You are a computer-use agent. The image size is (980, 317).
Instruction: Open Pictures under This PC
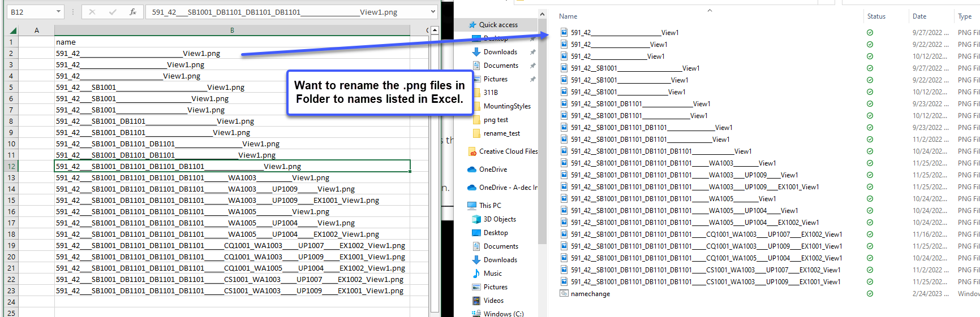495,287
